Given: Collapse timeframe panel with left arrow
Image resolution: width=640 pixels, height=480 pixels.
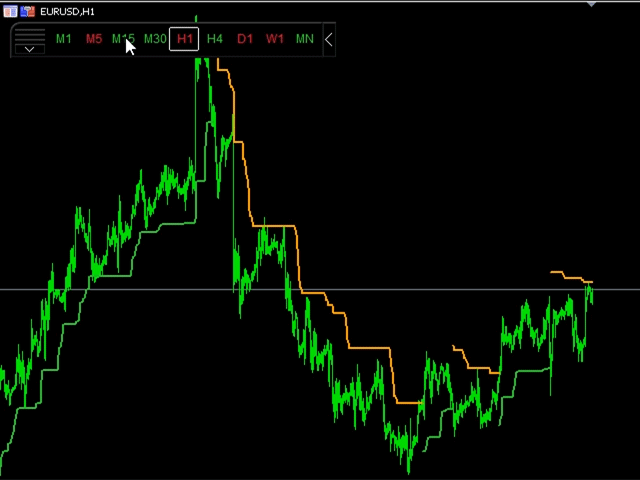Looking at the screenshot, I should pyautogui.click(x=329, y=40).
